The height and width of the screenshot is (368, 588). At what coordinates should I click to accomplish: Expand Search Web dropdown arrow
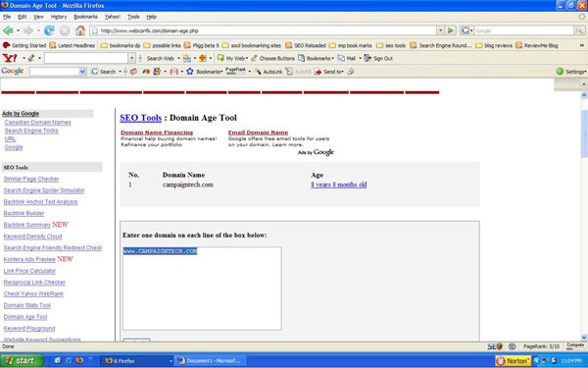(x=178, y=59)
